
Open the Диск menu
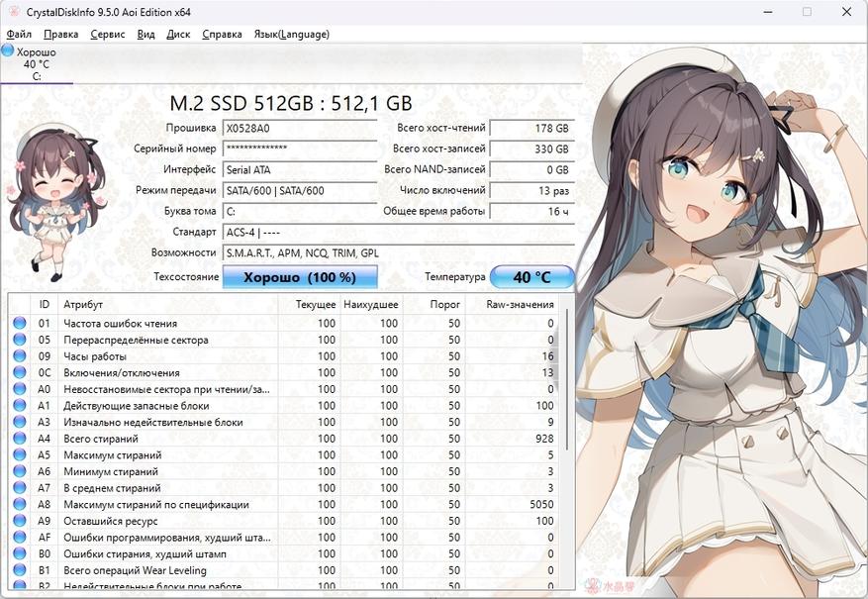click(x=178, y=34)
